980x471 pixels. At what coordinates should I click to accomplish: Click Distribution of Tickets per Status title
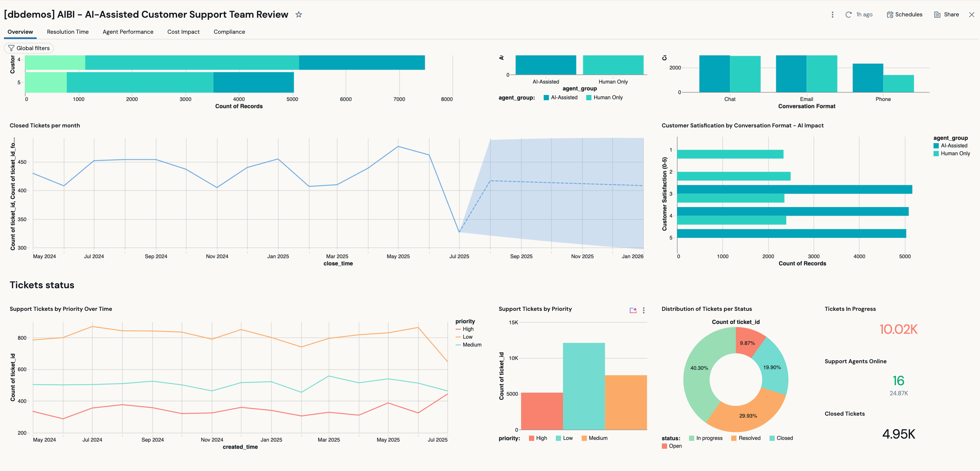tap(706, 309)
